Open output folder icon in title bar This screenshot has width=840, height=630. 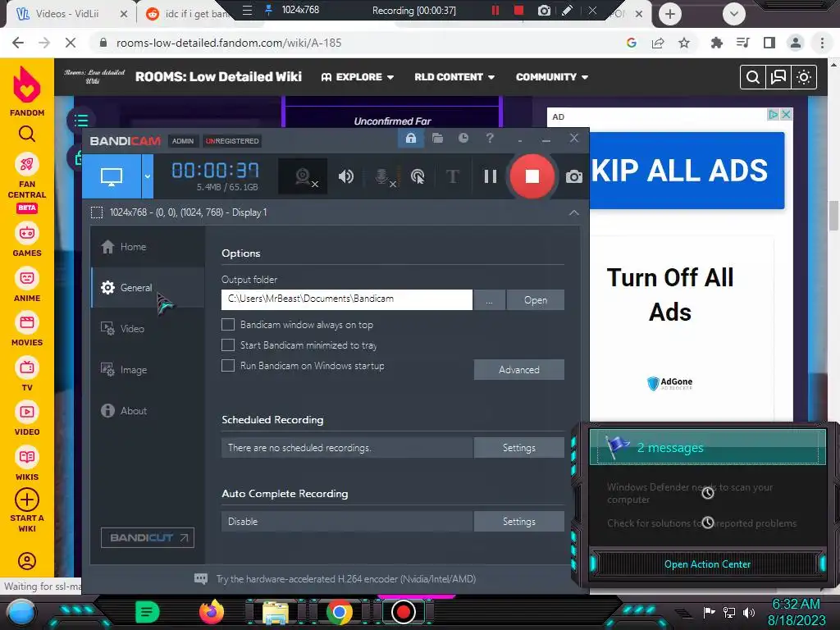(x=438, y=139)
